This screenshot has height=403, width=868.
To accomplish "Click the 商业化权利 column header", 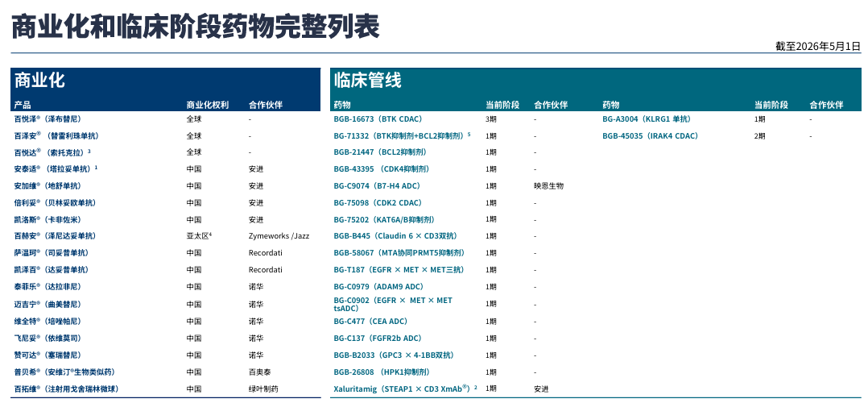I will pyautogui.click(x=208, y=105).
